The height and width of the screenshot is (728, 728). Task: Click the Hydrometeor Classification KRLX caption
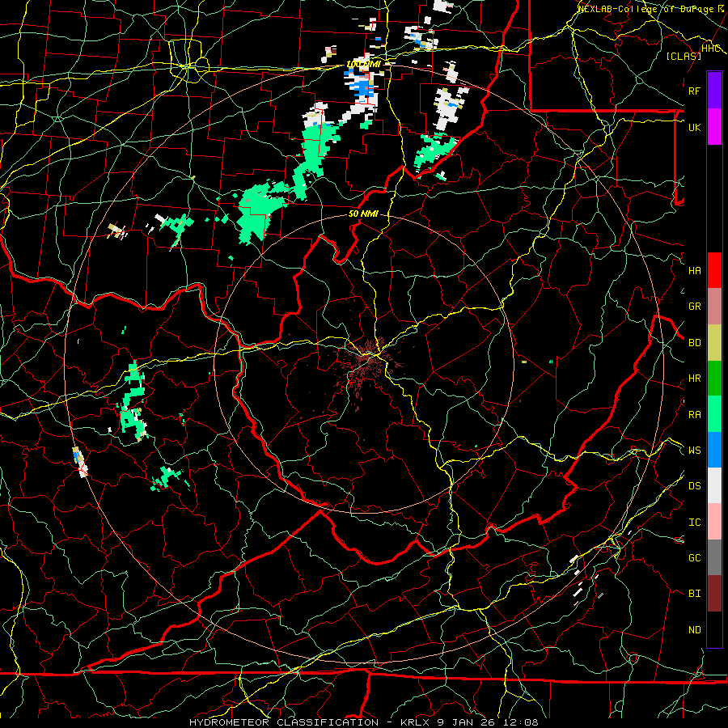tap(364, 722)
